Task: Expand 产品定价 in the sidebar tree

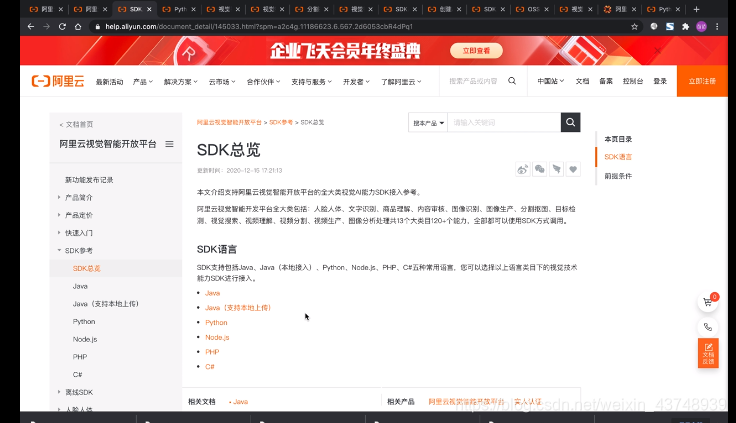Action: coord(59,215)
